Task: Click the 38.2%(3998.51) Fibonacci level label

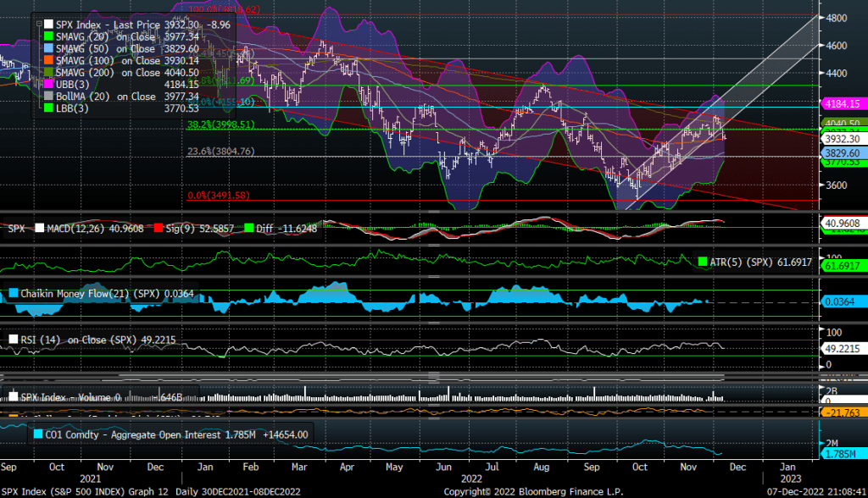Action: point(221,125)
